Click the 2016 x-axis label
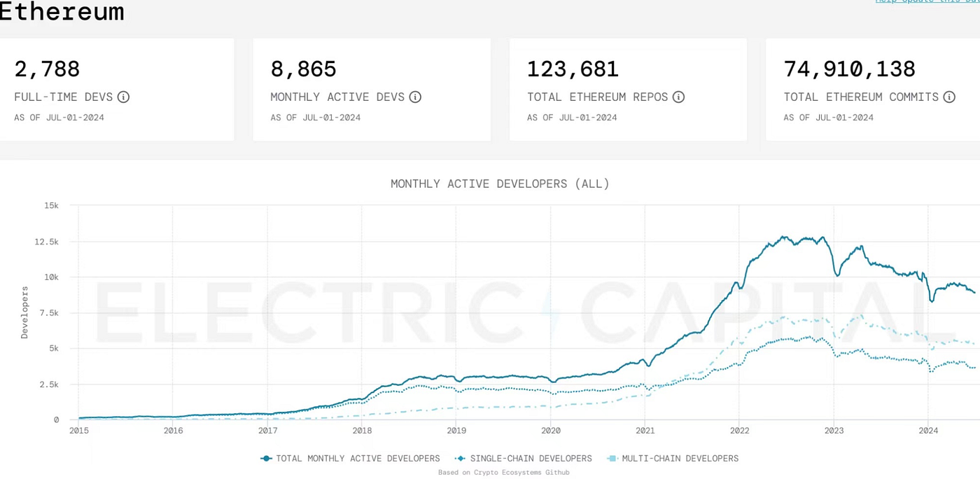980x479 pixels. coord(173,431)
